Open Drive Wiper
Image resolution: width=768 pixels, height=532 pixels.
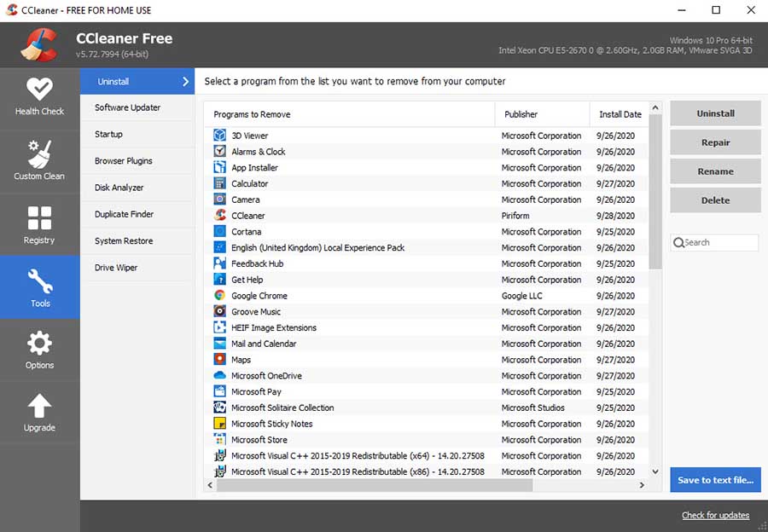coord(137,268)
